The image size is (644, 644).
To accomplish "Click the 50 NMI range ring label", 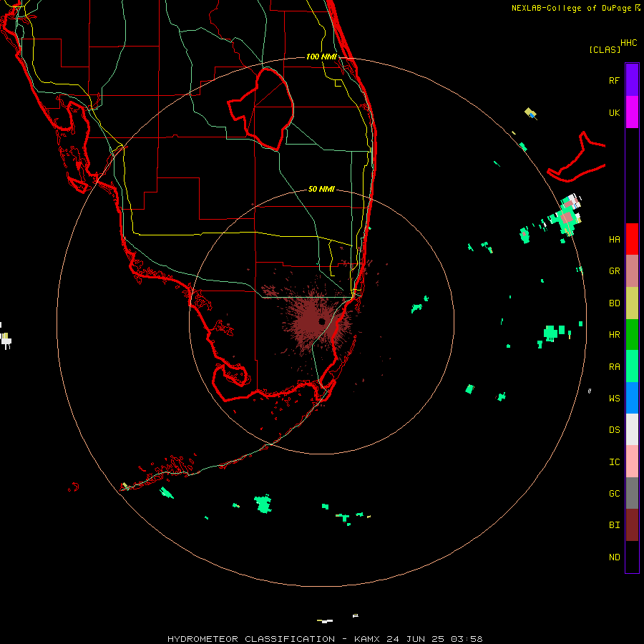I will 321,189.
